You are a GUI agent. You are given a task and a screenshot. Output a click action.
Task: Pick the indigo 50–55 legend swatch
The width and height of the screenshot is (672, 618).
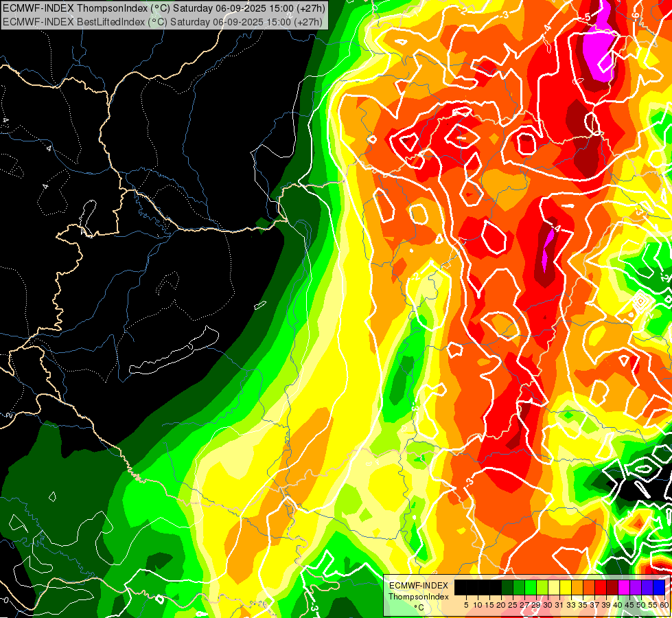647,587
